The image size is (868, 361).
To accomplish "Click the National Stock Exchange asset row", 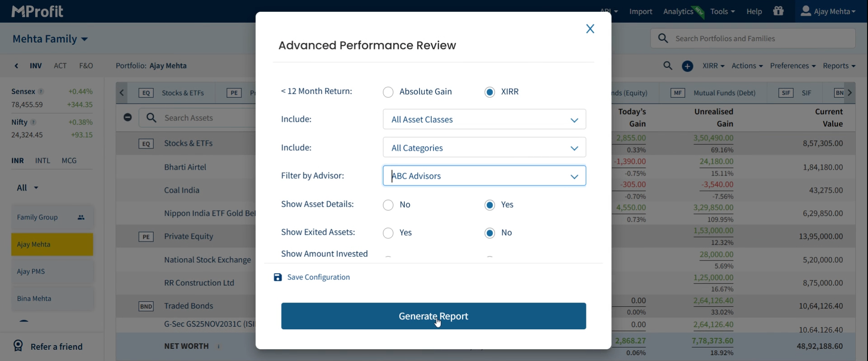I will coord(208,260).
